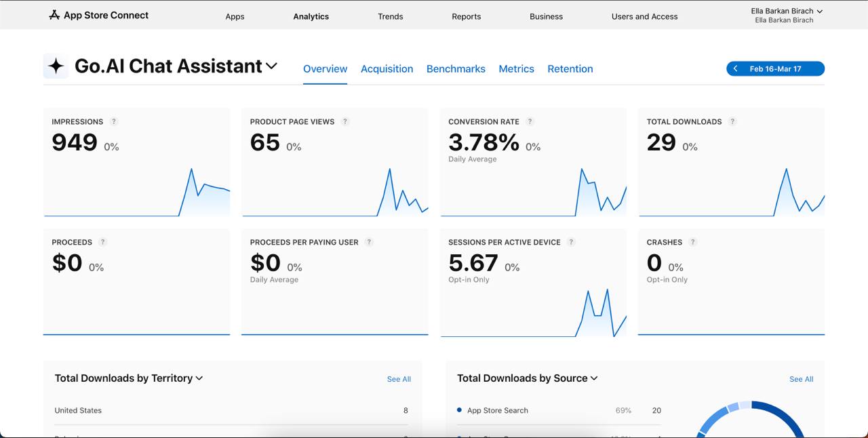Click See All for downloads by territory
The height and width of the screenshot is (438, 868).
coord(399,379)
